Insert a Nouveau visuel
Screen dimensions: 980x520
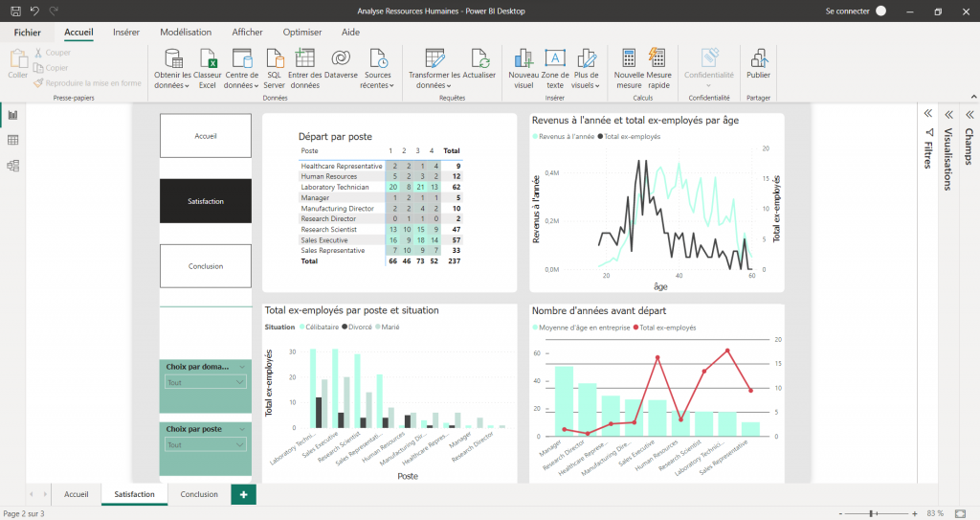pyautogui.click(x=523, y=68)
